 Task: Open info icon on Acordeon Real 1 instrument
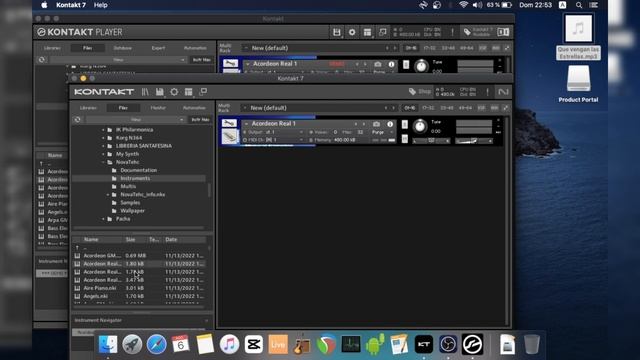pos(390,124)
